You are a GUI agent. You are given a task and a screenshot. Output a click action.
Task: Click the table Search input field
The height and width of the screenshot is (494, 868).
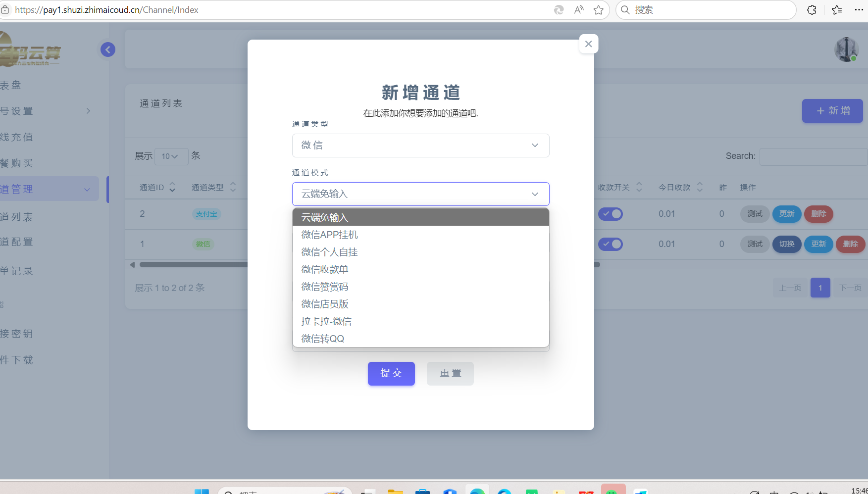click(x=813, y=156)
